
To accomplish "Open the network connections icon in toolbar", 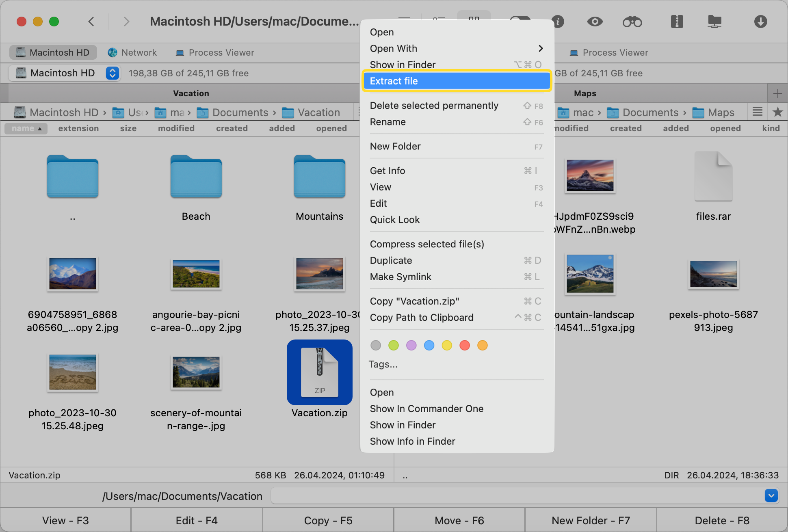I will pyautogui.click(x=714, y=22).
